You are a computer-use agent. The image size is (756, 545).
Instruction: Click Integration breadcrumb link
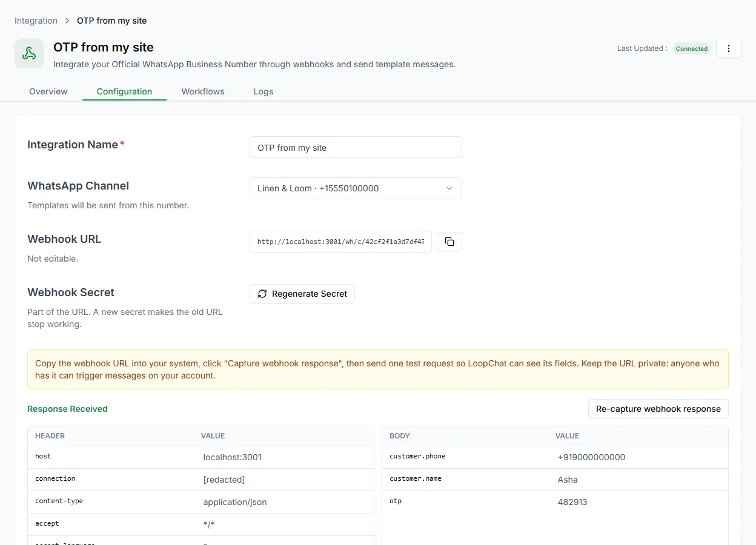[x=36, y=21]
